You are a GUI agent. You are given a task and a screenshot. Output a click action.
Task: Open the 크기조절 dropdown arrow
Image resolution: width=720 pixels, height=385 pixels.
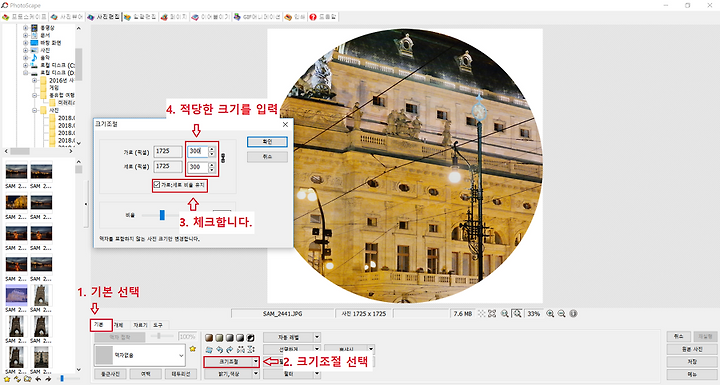coord(256,362)
